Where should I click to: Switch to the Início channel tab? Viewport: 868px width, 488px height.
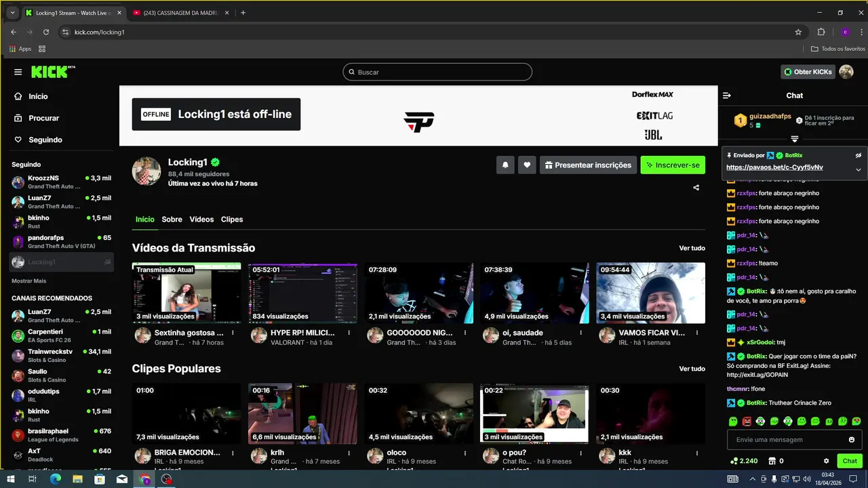144,220
